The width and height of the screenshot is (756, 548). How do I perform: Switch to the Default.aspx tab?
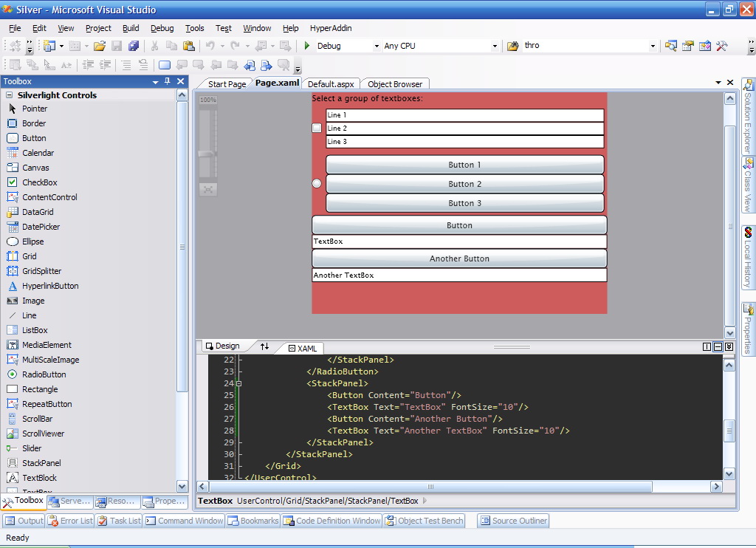pos(331,84)
